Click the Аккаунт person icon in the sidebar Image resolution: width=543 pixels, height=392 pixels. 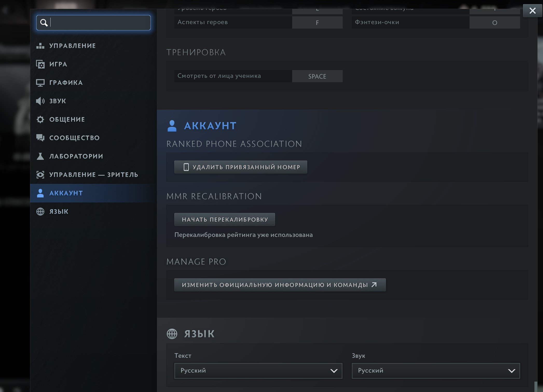[x=40, y=193]
